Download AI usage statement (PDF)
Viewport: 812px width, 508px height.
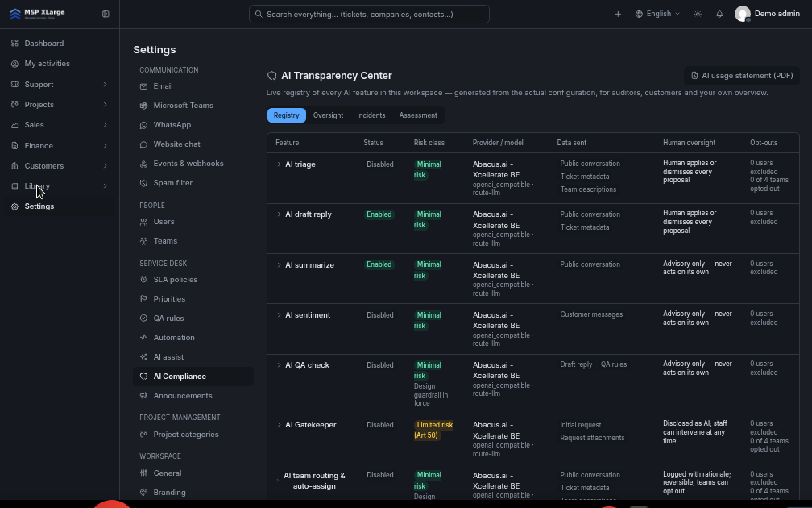click(x=742, y=76)
